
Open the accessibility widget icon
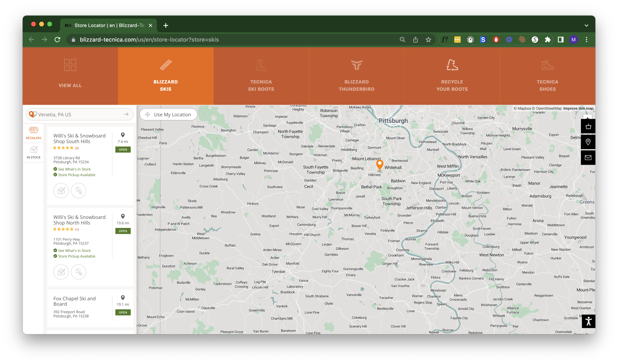pos(588,321)
